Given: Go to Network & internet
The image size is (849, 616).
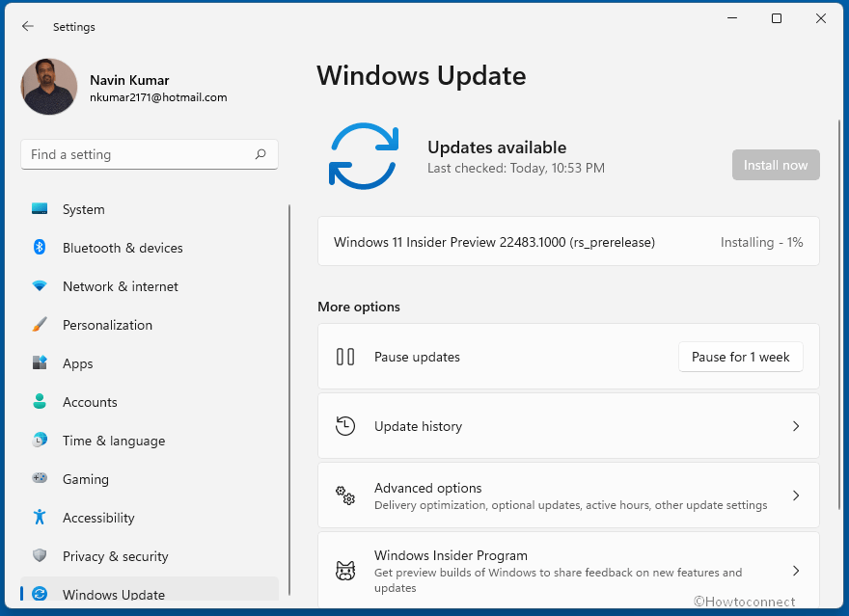Looking at the screenshot, I should tap(150, 286).
